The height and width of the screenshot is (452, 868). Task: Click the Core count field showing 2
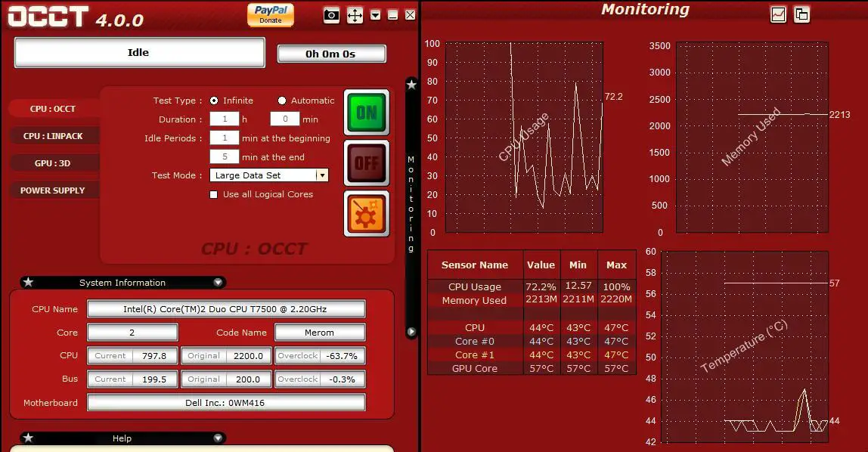click(x=132, y=333)
